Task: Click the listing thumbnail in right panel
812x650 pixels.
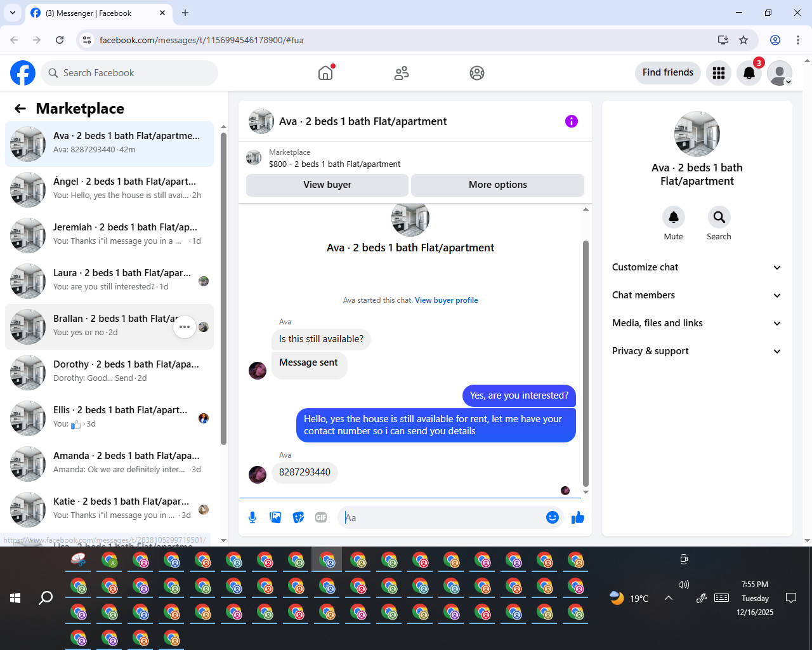Action: pyautogui.click(x=697, y=134)
